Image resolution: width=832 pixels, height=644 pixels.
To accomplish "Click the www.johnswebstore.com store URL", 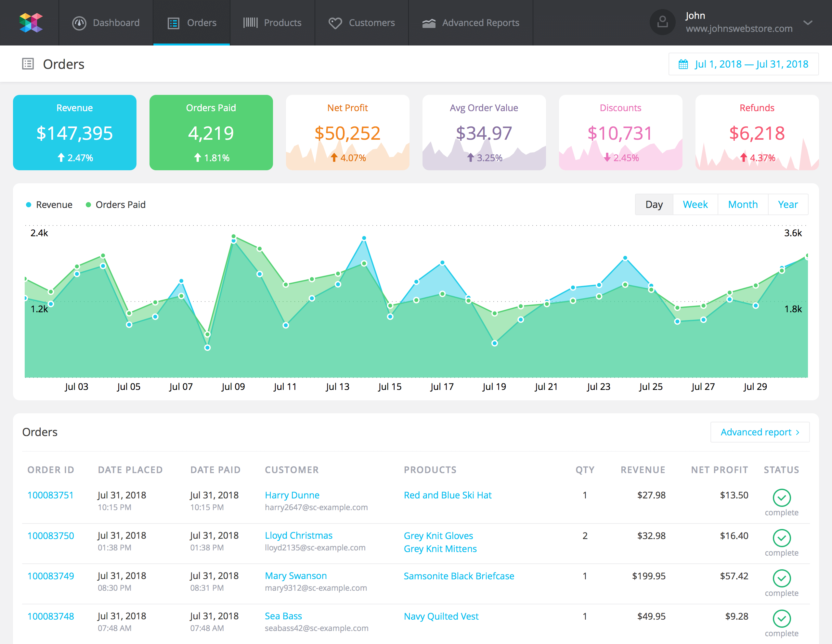I will click(739, 29).
